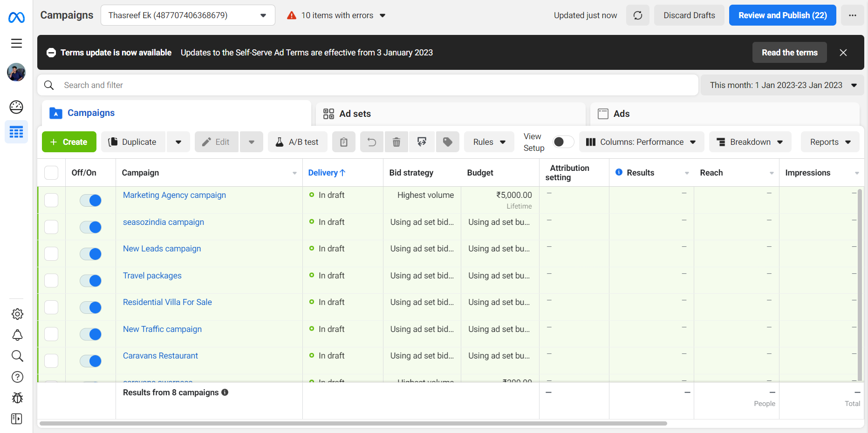Check the Caravans Restaurant row checkbox
The height and width of the screenshot is (433, 868).
tap(51, 361)
